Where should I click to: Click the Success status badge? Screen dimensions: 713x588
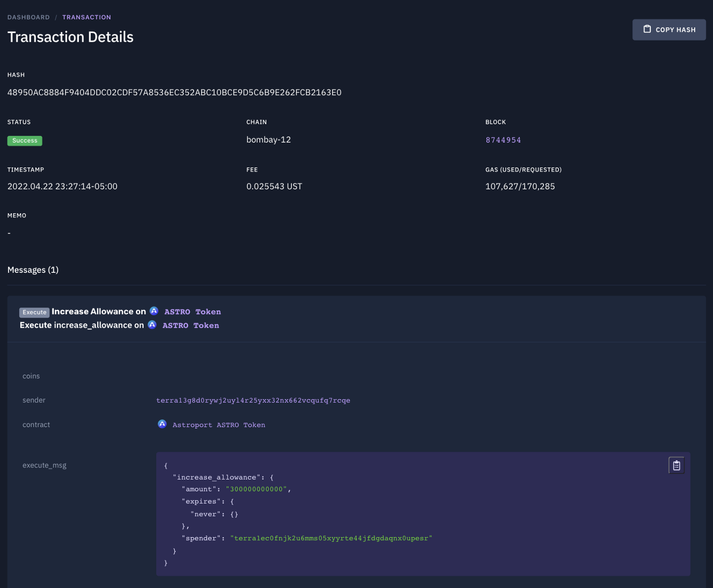tap(24, 141)
